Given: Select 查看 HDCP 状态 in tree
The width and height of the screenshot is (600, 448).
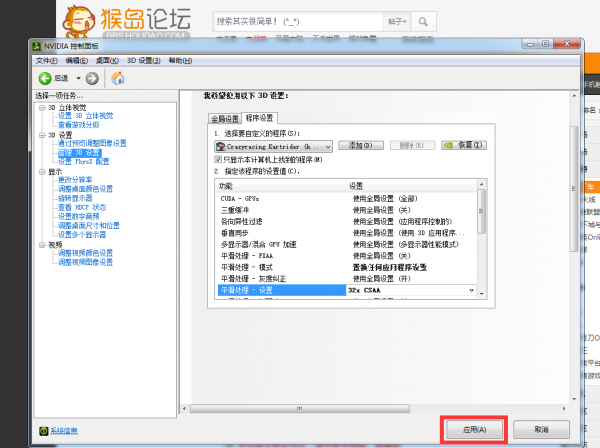Looking at the screenshot, I should point(82,207).
